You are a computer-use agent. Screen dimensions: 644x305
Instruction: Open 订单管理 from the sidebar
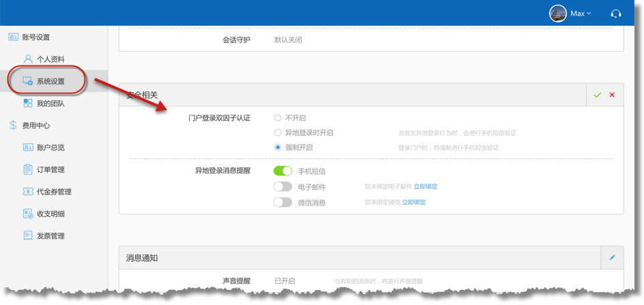coord(50,170)
